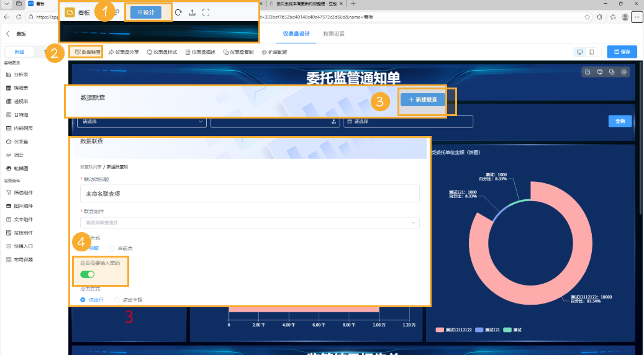Click the back arrow next to 看板
The width and height of the screenshot is (644, 355).
pyautogui.click(x=8, y=34)
